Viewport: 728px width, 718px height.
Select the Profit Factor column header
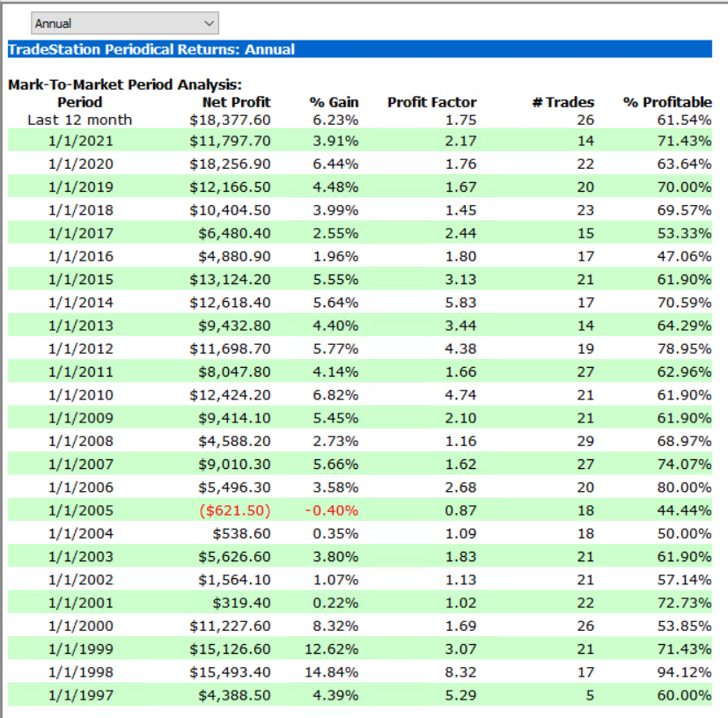[431, 102]
